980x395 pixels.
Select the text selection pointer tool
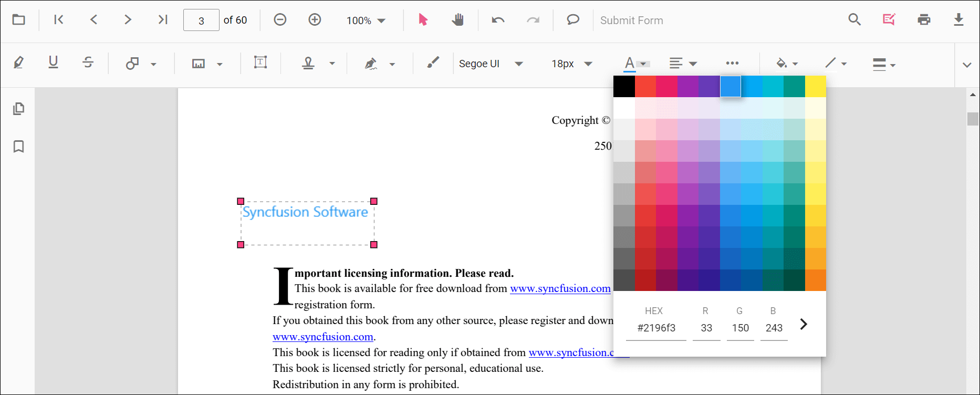coord(423,20)
